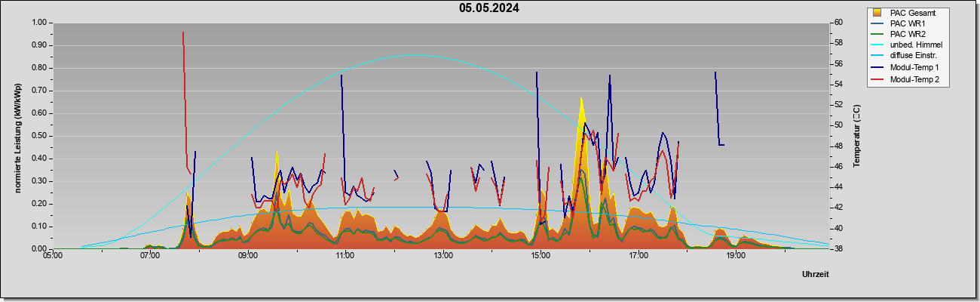Click the 19:00 time axis tick label
This screenshot has height=302, width=980.
(736, 255)
